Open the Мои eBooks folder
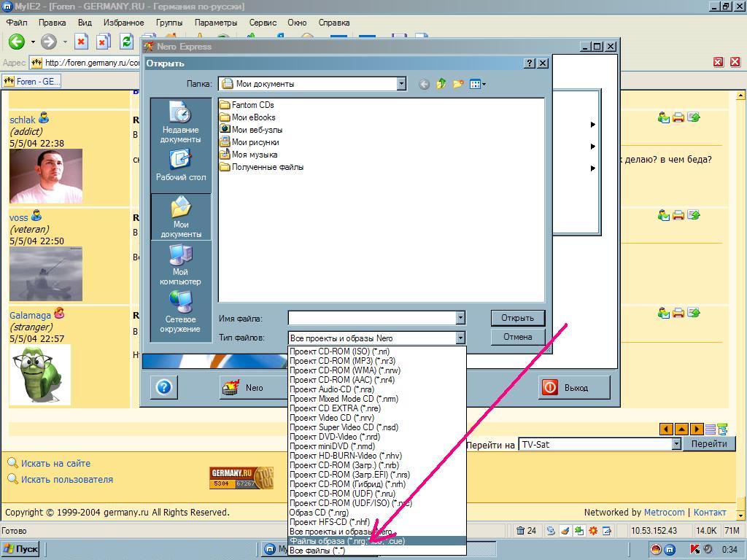 [248, 117]
